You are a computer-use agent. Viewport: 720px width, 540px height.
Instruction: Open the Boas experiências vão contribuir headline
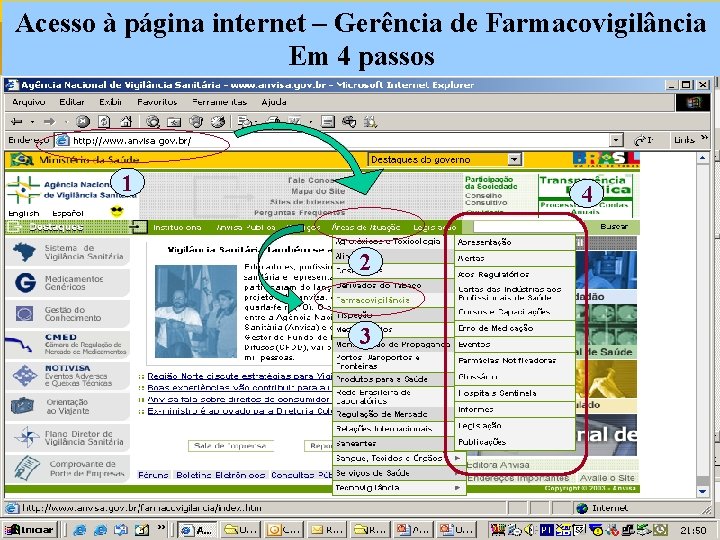239,388
